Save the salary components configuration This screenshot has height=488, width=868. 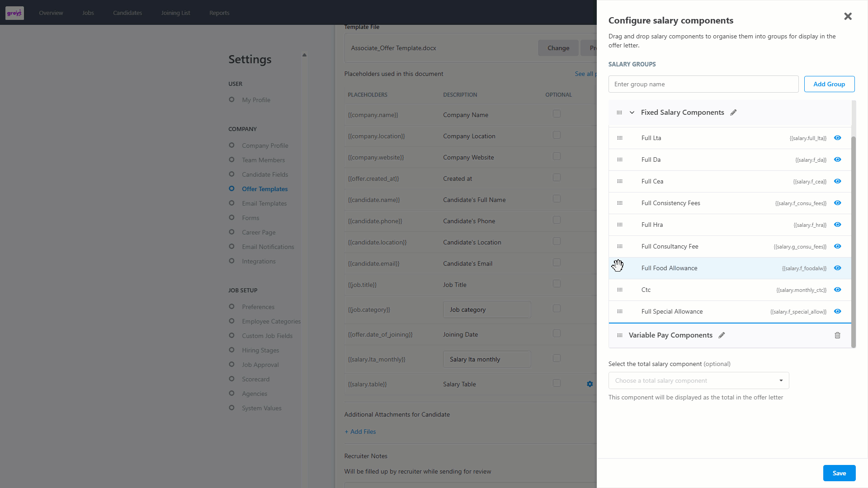point(839,473)
